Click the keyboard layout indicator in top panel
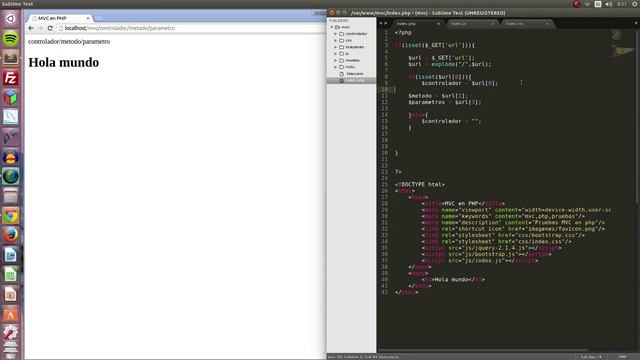640x360 pixels. pos(598,4)
